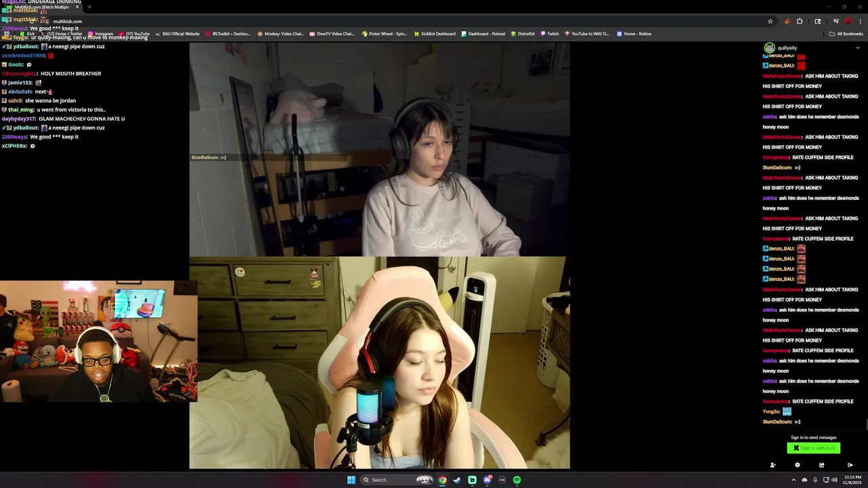
Task: Open the Twitch bookmark
Action: 550,34
